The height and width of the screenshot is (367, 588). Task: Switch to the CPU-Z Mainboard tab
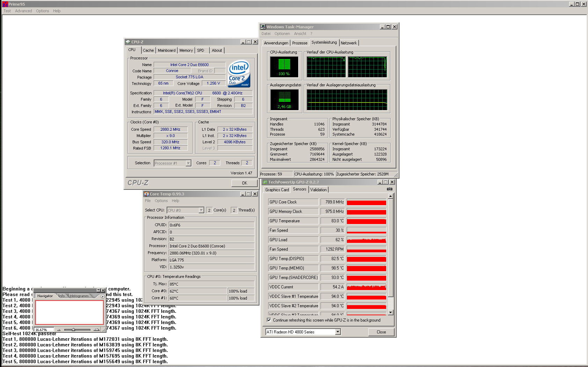pyautogui.click(x=167, y=50)
